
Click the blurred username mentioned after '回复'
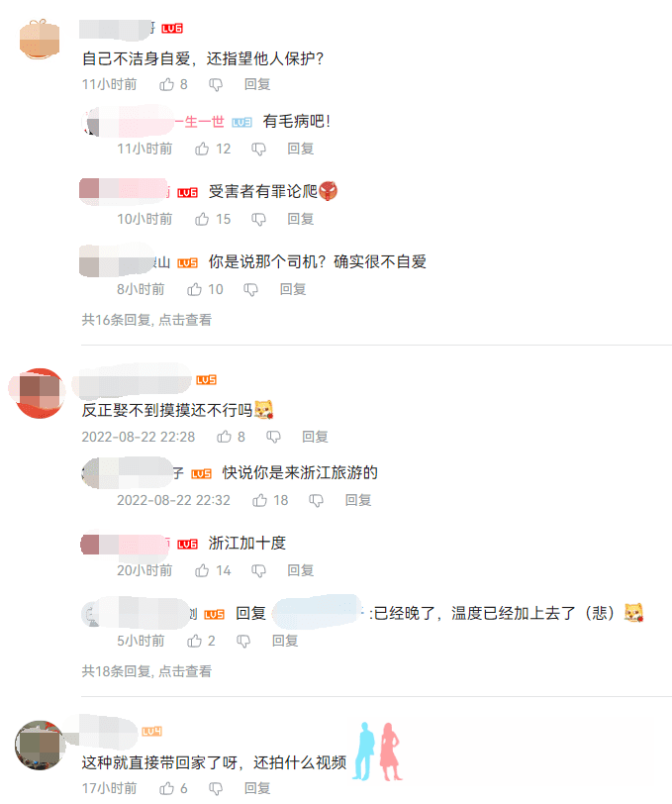pyautogui.click(x=318, y=612)
